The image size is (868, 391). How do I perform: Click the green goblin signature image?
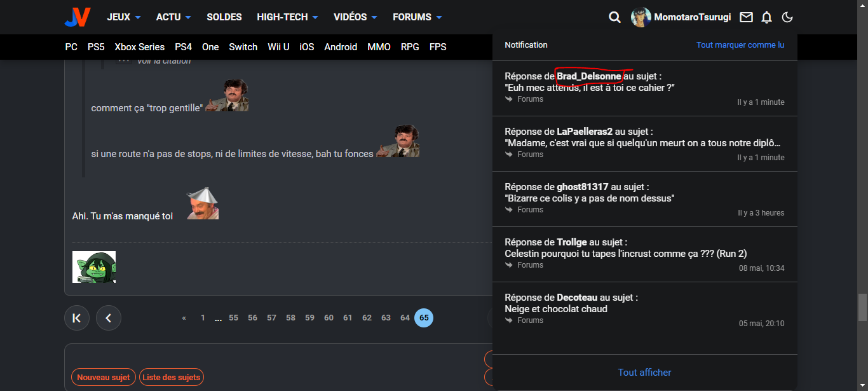[x=94, y=267]
